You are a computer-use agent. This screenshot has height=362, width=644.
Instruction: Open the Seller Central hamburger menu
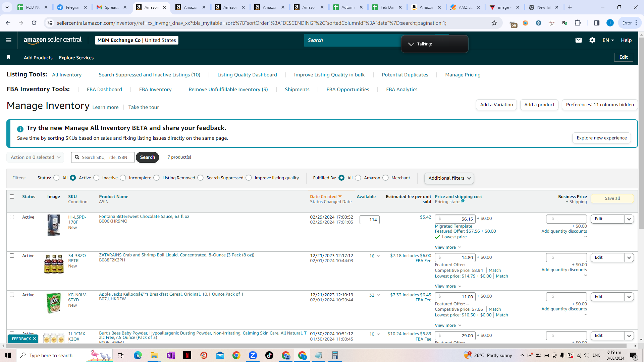[x=9, y=40]
